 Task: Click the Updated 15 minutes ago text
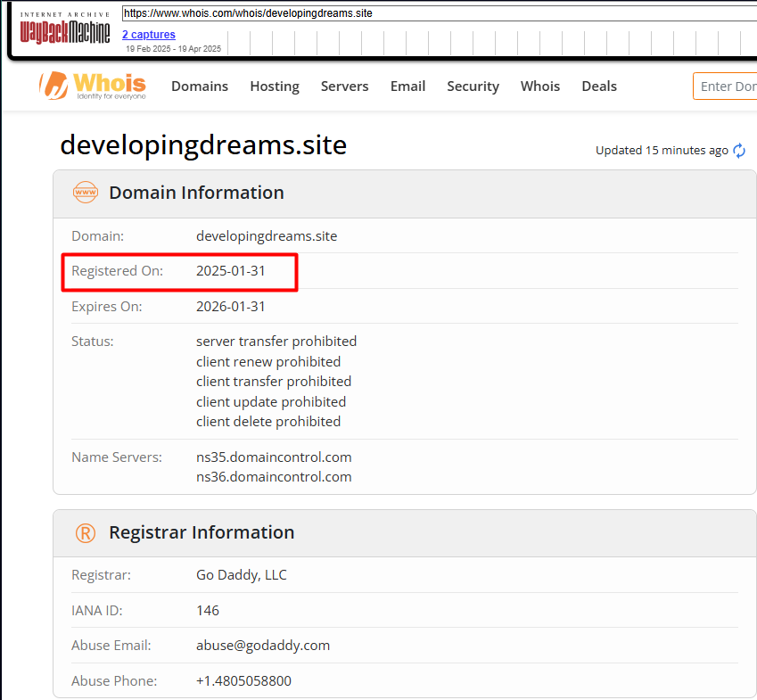[x=662, y=151]
